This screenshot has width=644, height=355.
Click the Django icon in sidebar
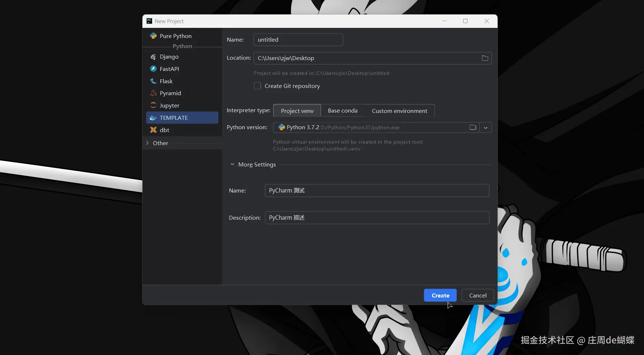coord(153,57)
